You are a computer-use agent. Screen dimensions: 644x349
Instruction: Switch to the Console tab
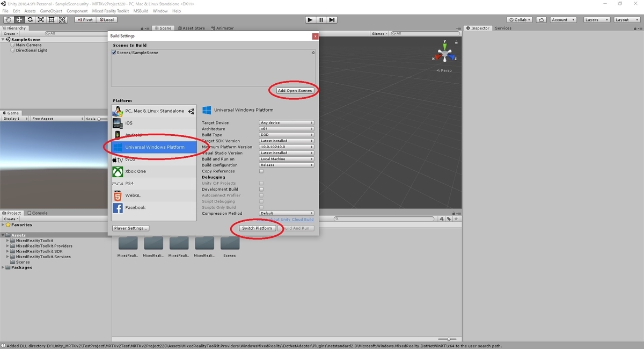(x=38, y=213)
